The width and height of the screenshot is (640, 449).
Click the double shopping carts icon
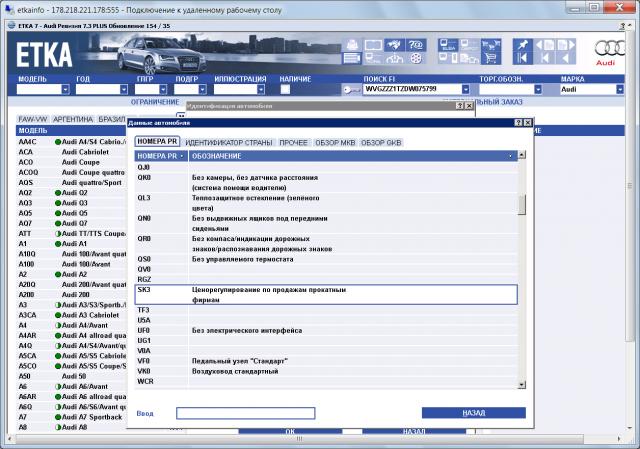pos(491,45)
